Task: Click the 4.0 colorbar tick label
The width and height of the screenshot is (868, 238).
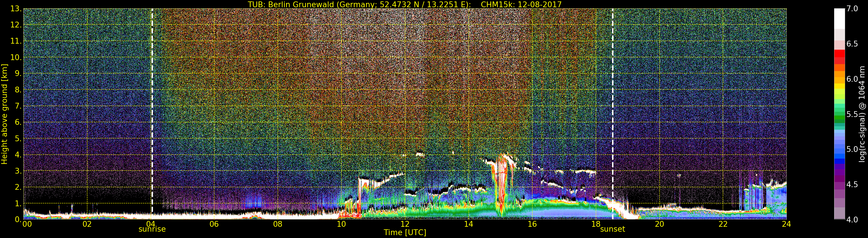Action: pos(852,220)
